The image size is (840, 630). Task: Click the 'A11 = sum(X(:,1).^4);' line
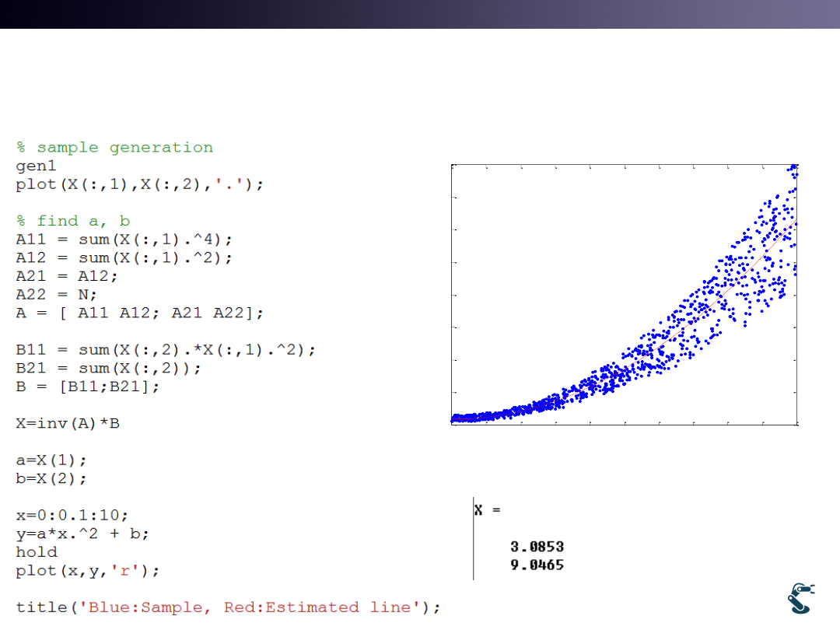tap(124, 240)
